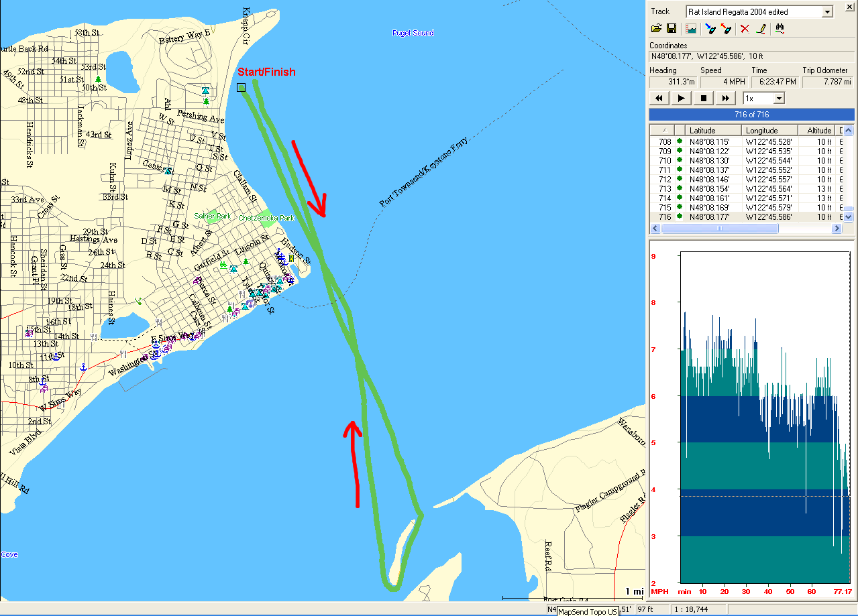This screenshot has width=858, height=616.
Task: Click the binoculars find icon
Action: pyautogui.click(x=780, y=29)
